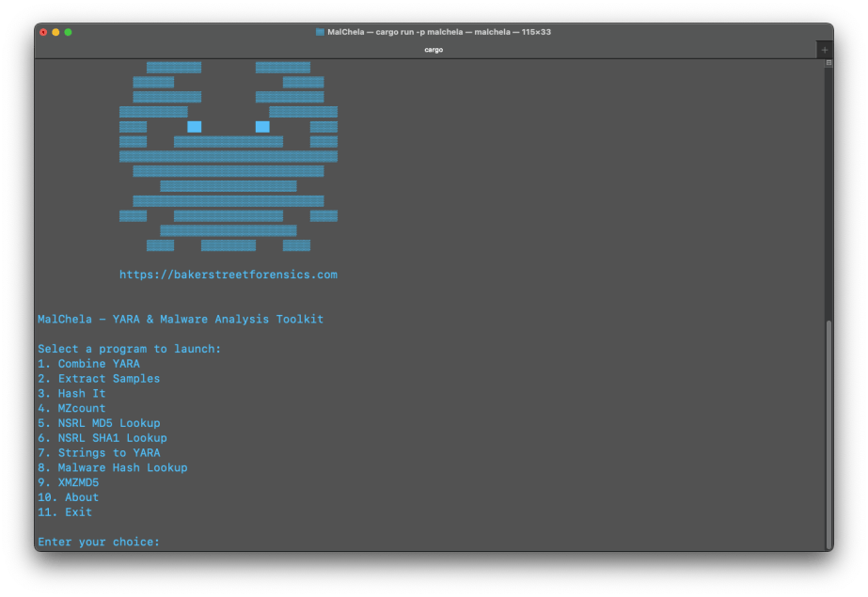
Task: Click the '4. MZcount' line
Action: tap(71, 408)
